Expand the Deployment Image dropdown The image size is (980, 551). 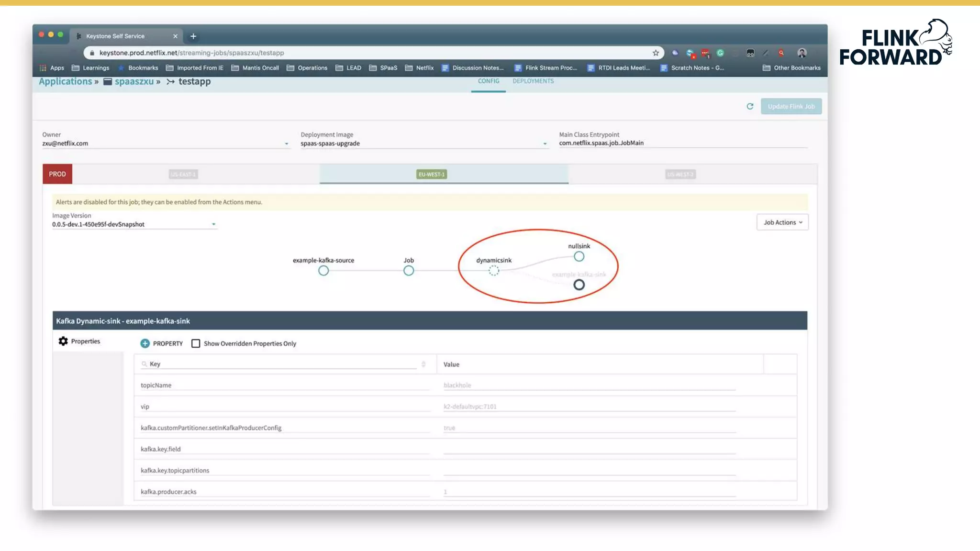click(545, 143)
